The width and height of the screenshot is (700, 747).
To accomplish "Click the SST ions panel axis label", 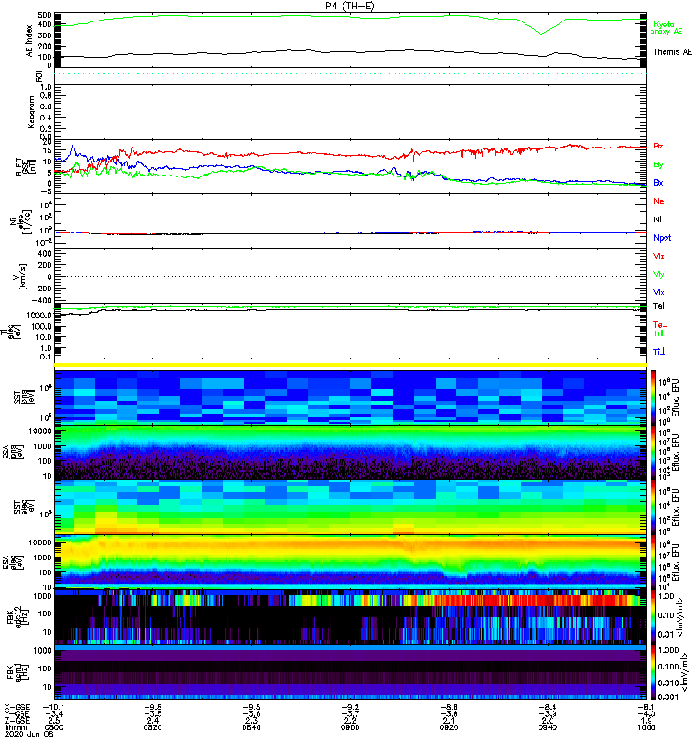I will point(24,398).
